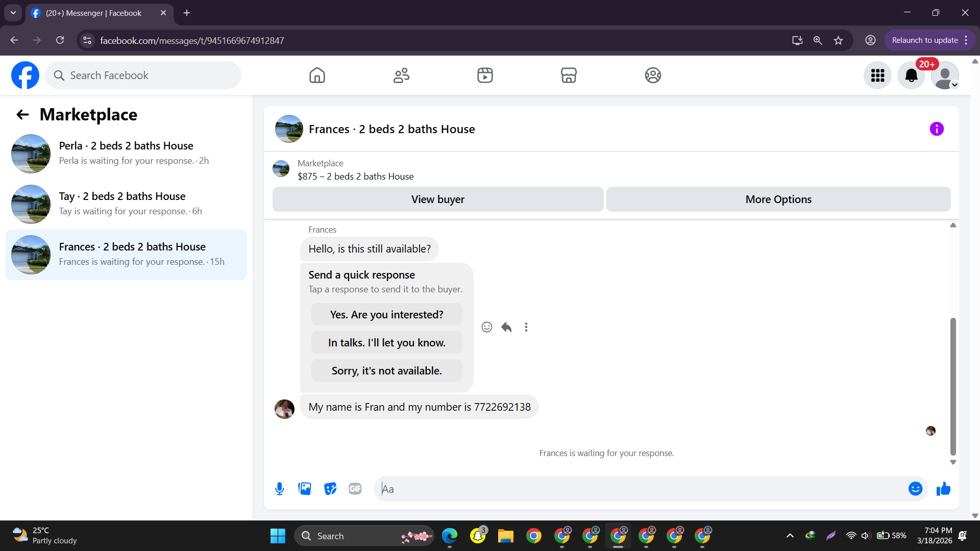Open Facebook apps grid menu
Screen dimensions: 980x551
(x=877, y=76)
